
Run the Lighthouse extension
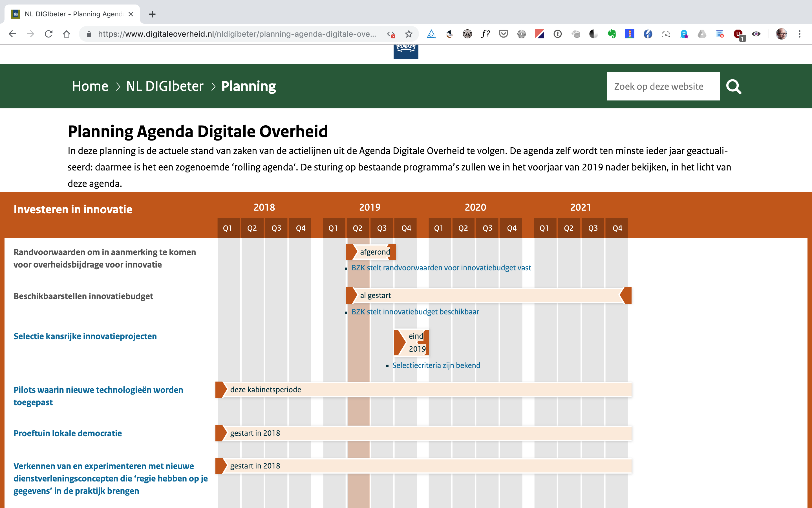[x=630, y=34]
